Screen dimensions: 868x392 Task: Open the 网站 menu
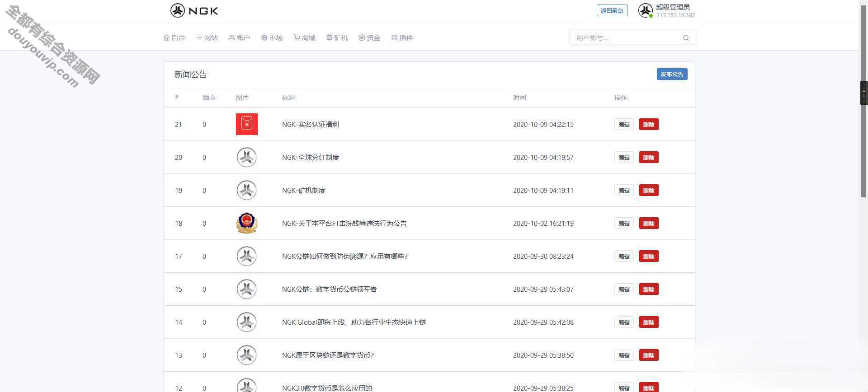click(207, 37)
